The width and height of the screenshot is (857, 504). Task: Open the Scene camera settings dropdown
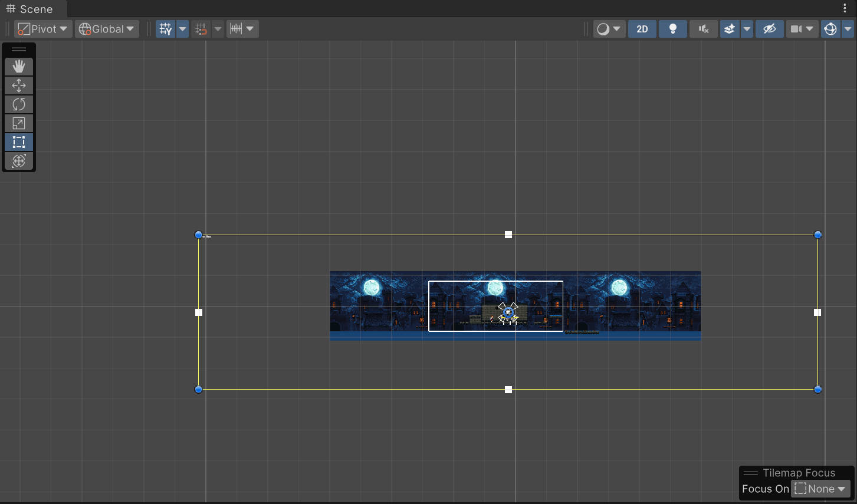pyautogui.click(x=802, y=29)
